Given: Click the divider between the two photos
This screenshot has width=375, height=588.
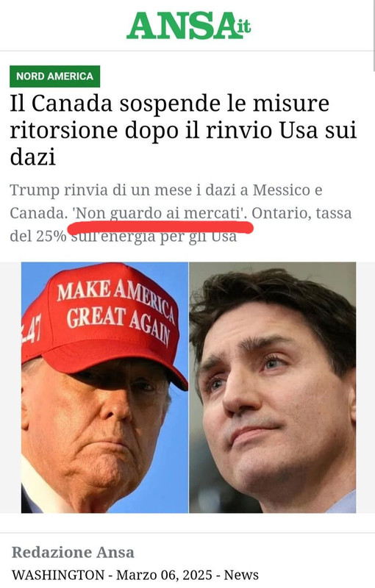Looking at the screenshot, I should point(189,387).
